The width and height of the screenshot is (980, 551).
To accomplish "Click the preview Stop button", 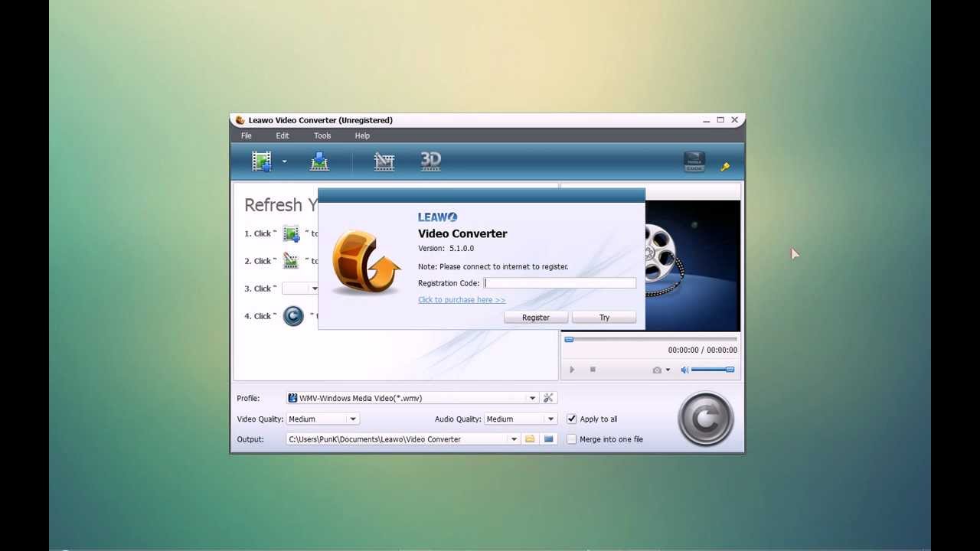I will pyautogui.click(x=593, y=370).
